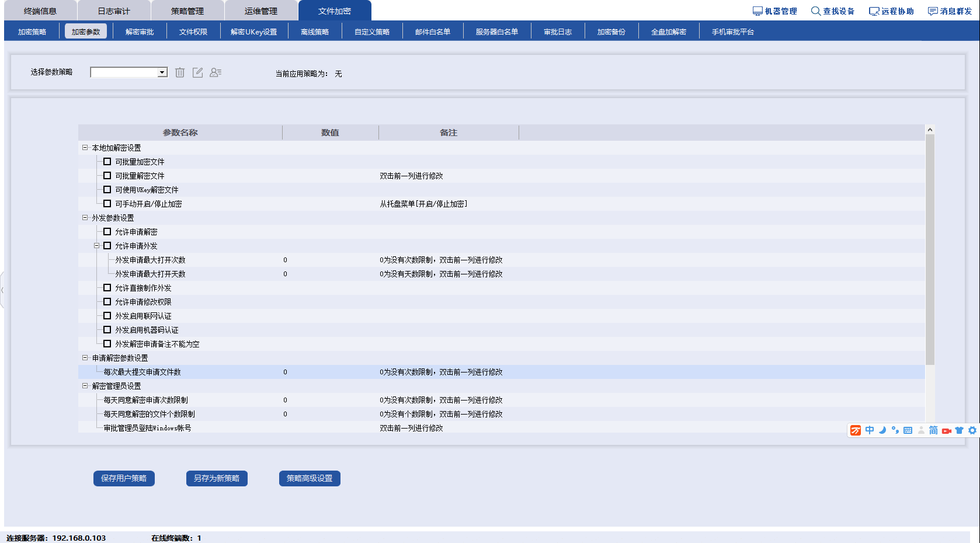The height and width of the screenshot is (543, 980).
Task: Switch to the 策略管理 tab
Action: pyautogui.click(x=187, y=11)
